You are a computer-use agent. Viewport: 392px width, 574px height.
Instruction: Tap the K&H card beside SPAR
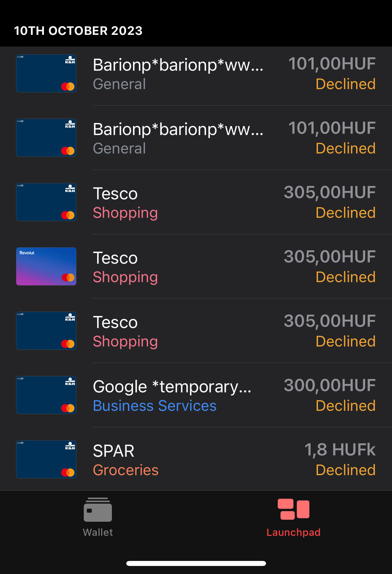click(x=46, y=459)
